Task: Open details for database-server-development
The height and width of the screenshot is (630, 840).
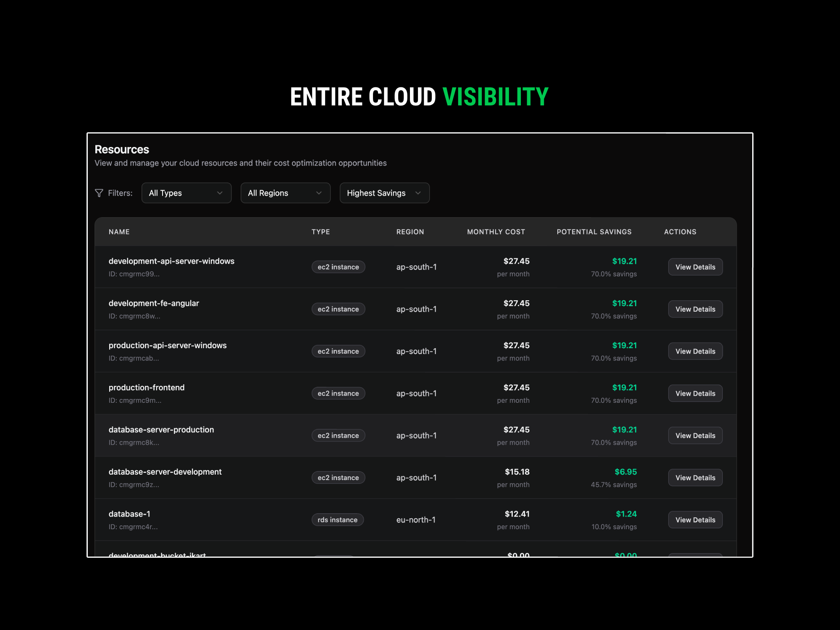Action: click(695, 477)
